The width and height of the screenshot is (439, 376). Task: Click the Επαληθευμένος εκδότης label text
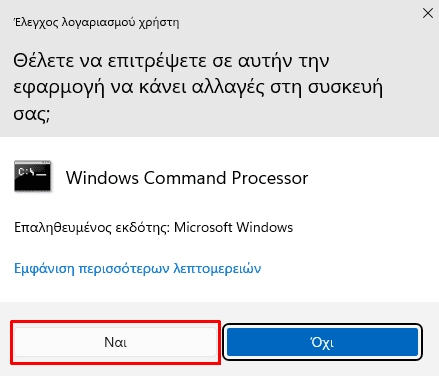92,227
